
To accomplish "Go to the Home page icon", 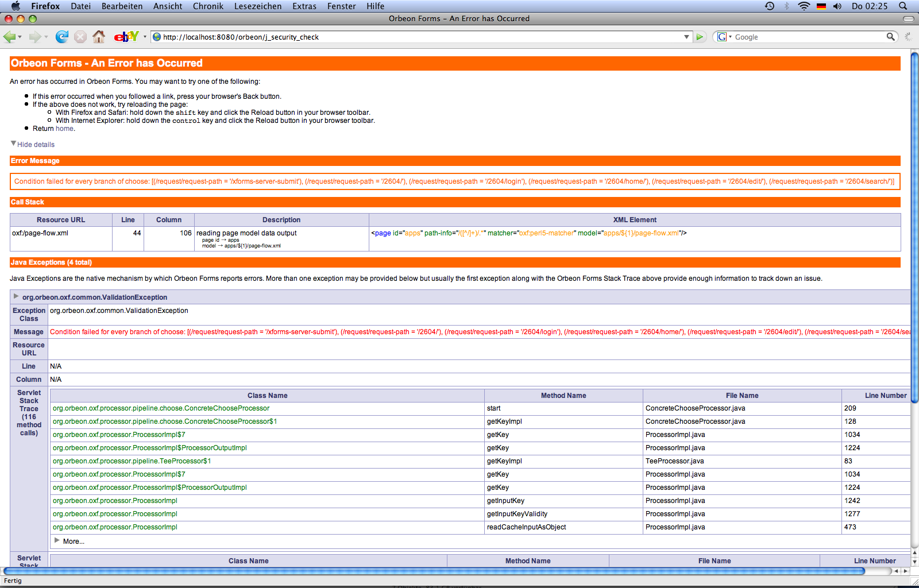I will (99, 37).
